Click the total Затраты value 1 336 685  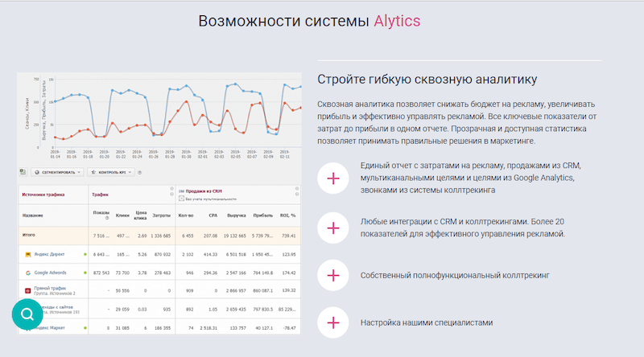[x=160, y=236]
